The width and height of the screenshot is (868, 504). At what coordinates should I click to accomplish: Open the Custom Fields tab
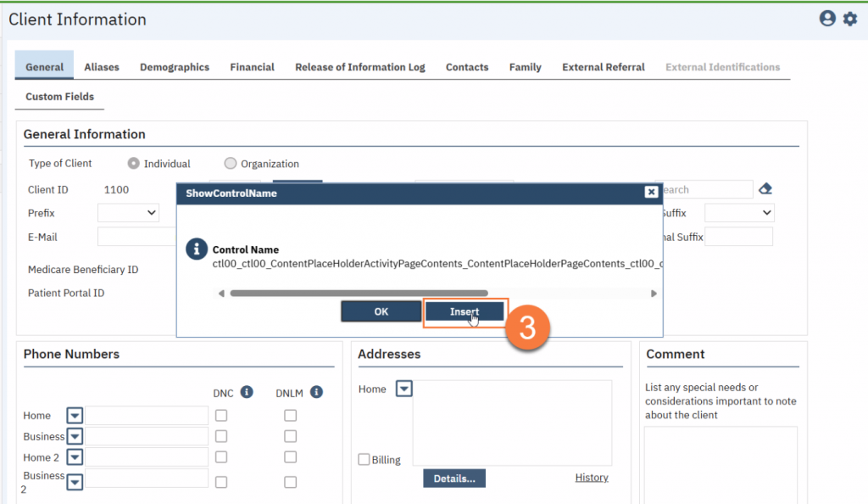(59, 97)
